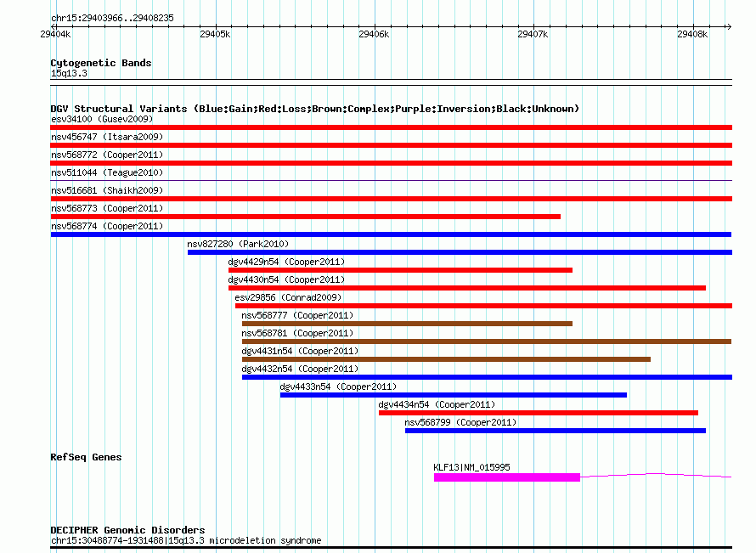This screenshot has height=553, width=756.
Task: Open the nsv827280 (Park2010) label
Action: [238, 244]
